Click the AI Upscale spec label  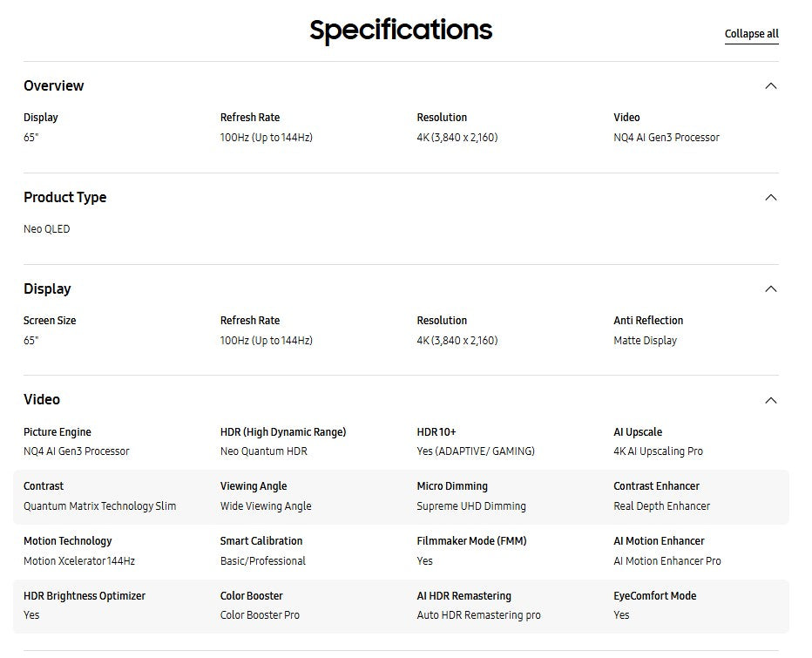[x=638, y=432]
